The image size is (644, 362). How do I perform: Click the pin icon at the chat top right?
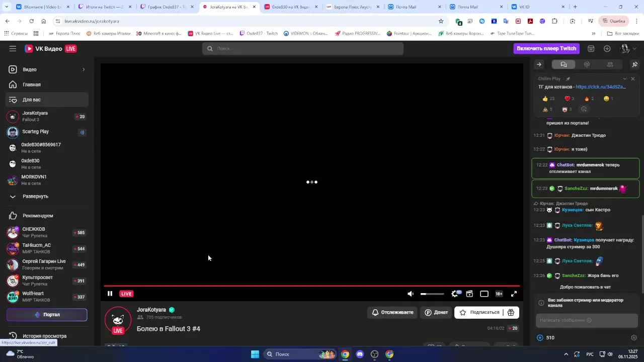click(634, 64)
